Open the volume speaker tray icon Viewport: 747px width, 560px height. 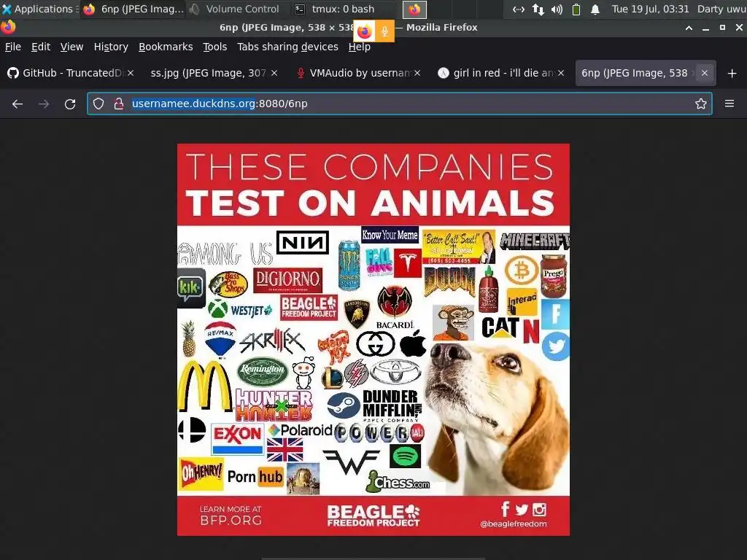point(557,9)
